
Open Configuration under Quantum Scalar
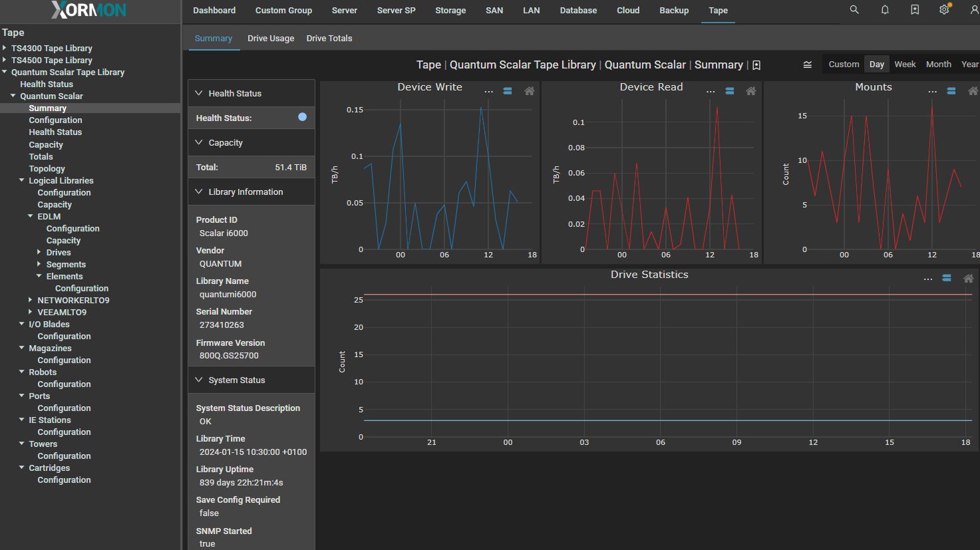pyautogui.click(x=55, y=120)
